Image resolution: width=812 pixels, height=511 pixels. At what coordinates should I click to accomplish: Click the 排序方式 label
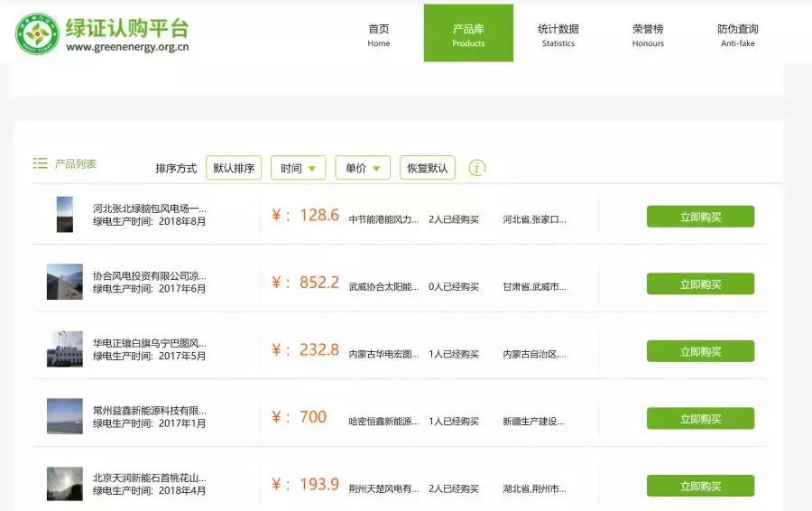(176, 169)
